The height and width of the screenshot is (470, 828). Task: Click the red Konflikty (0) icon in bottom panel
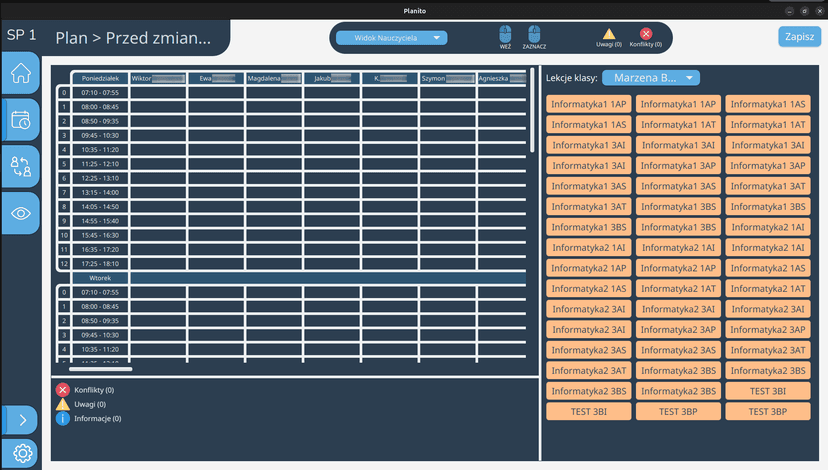[62, 390]
